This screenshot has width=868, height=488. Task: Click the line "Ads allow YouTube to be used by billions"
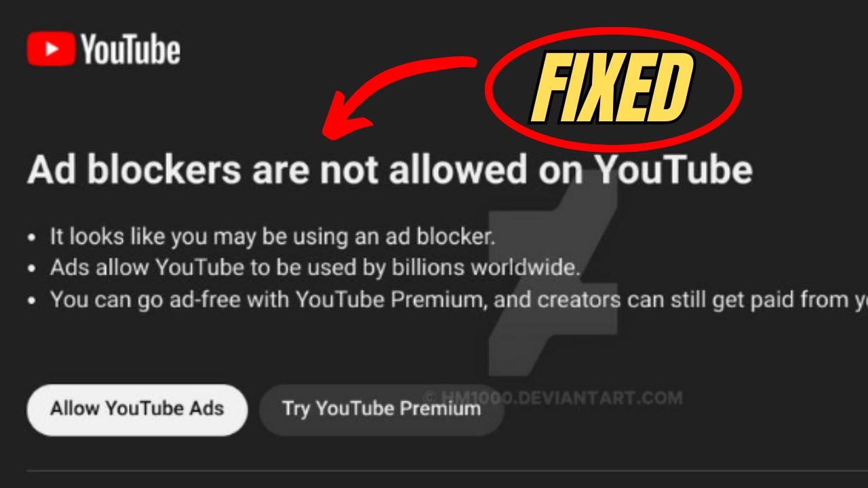point(315,268)
